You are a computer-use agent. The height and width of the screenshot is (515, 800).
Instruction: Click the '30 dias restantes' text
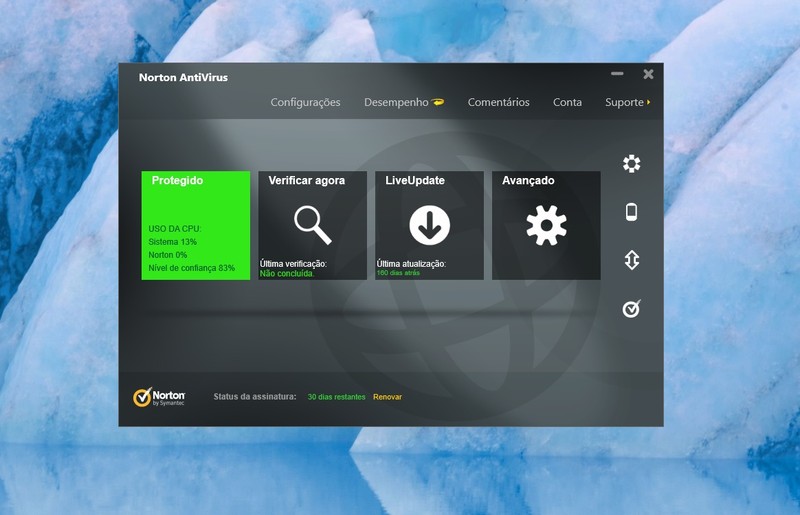pos(336,397)
